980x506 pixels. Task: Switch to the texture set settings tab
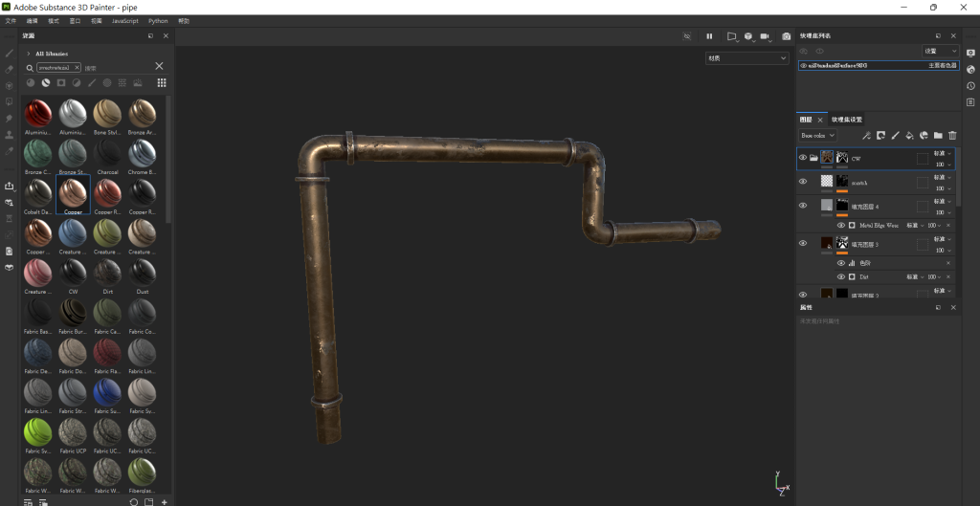(x=847, y=120)
